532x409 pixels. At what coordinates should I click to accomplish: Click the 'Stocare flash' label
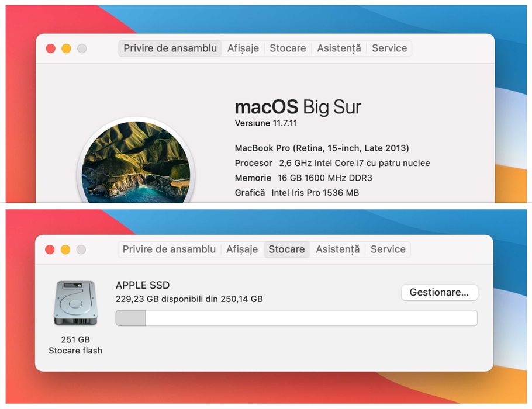pyautogui.click(x=75, y=351)
